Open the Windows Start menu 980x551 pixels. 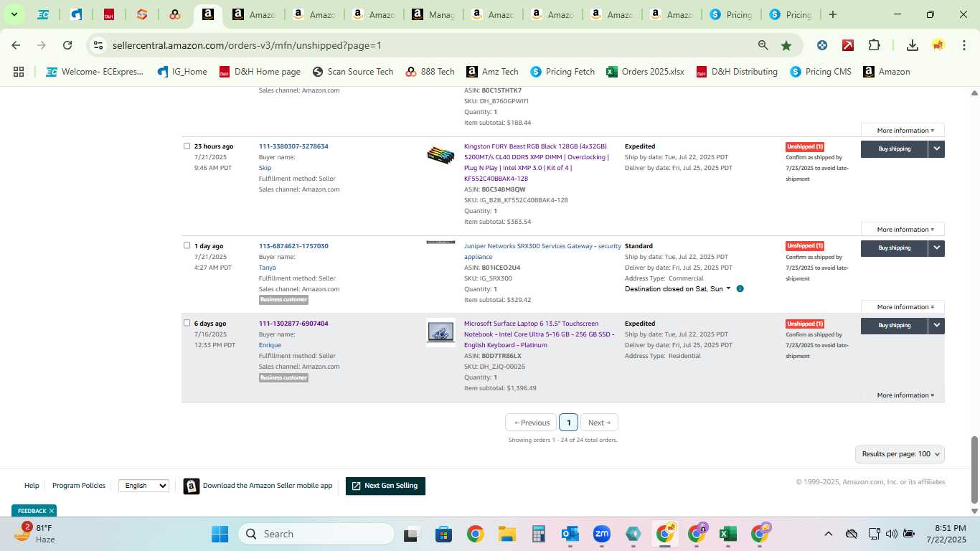pos(220,534)
